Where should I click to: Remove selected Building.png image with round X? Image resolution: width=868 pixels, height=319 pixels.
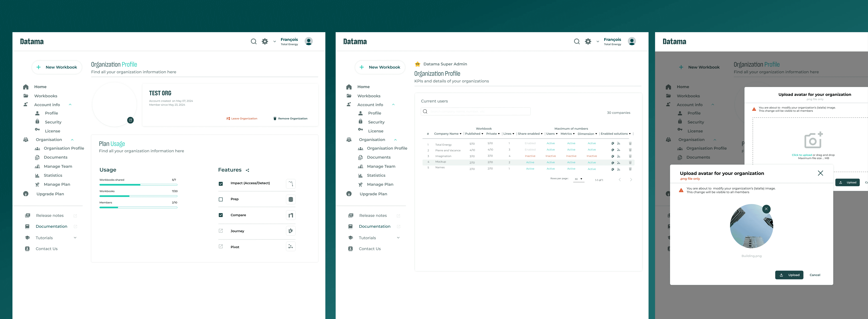point(766,209)
